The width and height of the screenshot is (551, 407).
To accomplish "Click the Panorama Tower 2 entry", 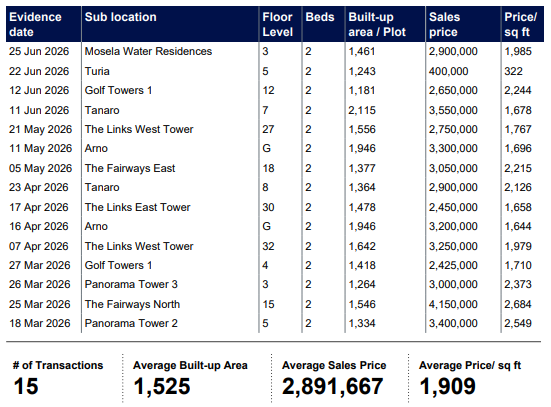I will 131,323.
